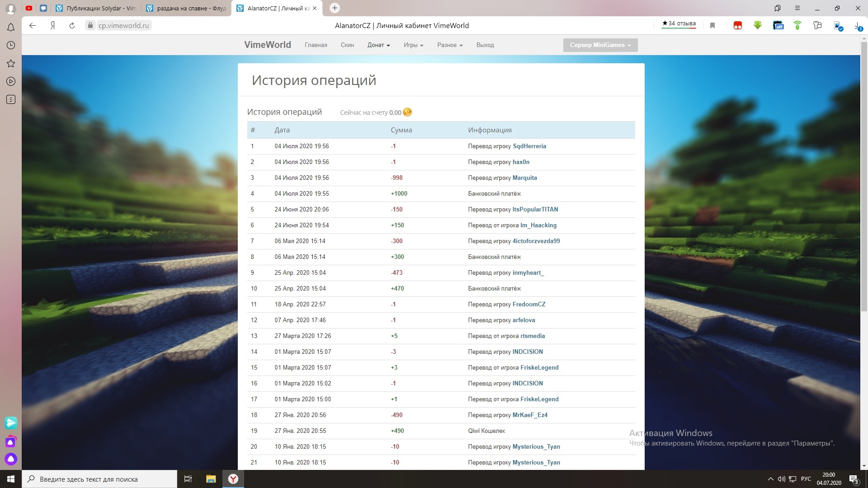Open the Windows notification center icon
Screen dimensions: 868x488
point(854,479)
